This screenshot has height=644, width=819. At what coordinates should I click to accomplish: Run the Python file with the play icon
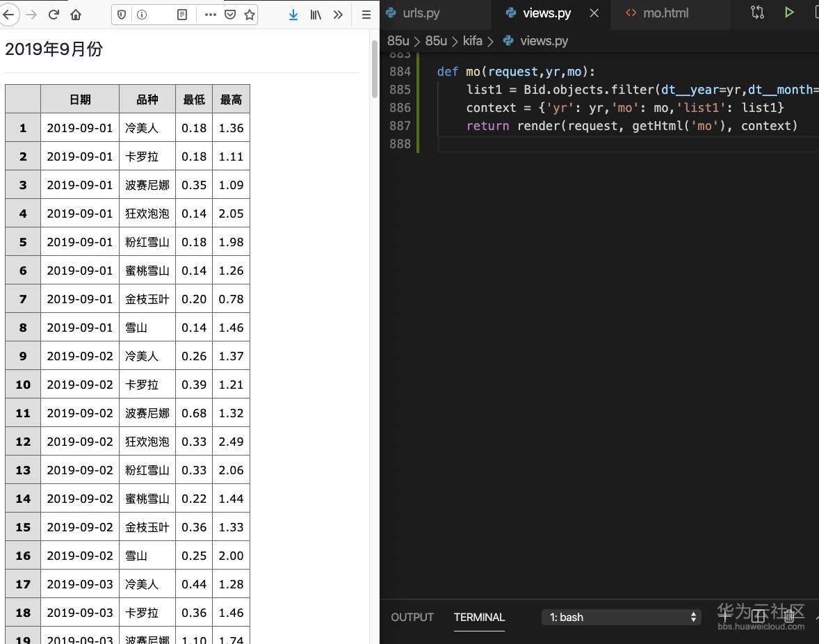[x=789, y=13]
